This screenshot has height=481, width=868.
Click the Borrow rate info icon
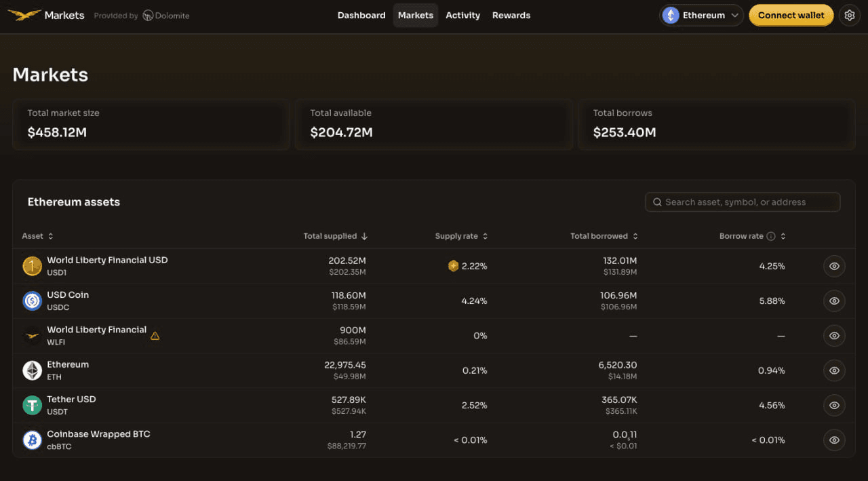click(x=770, y=236)
